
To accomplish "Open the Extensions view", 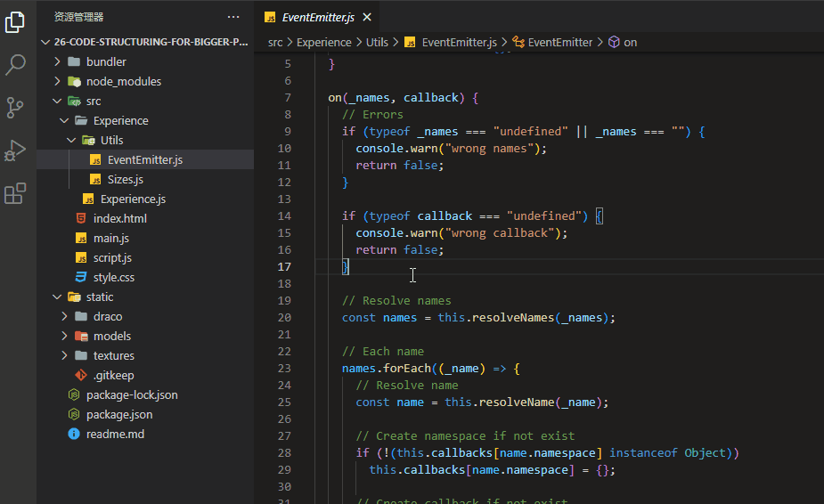I will (x=15, y=193).
